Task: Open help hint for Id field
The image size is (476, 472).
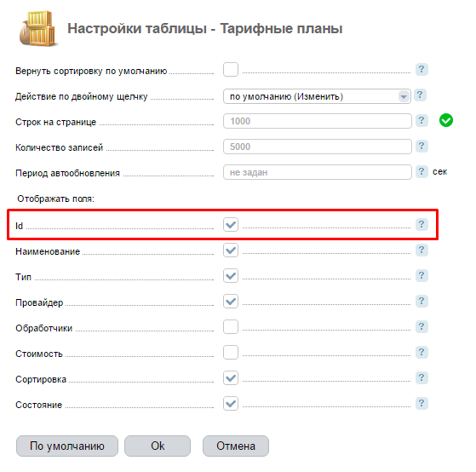Action: pos(422,224)
